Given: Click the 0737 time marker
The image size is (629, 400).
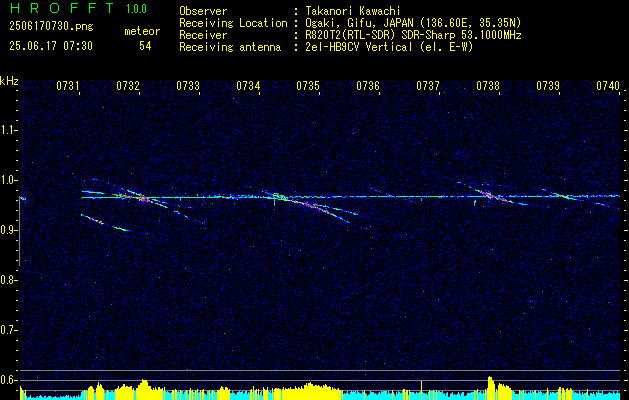Looking at the screenshot, I should 428,85.
